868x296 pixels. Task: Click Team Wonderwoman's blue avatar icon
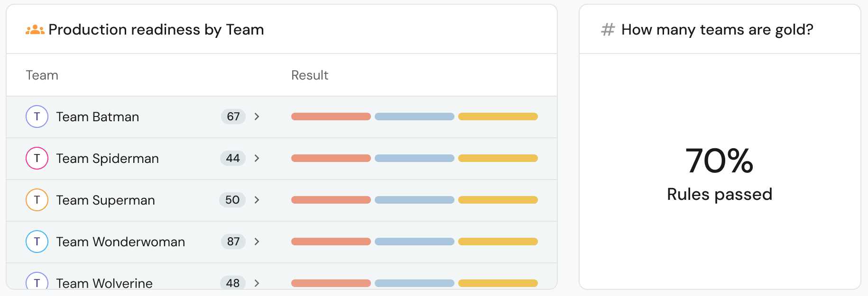click(x=37, y=242)
